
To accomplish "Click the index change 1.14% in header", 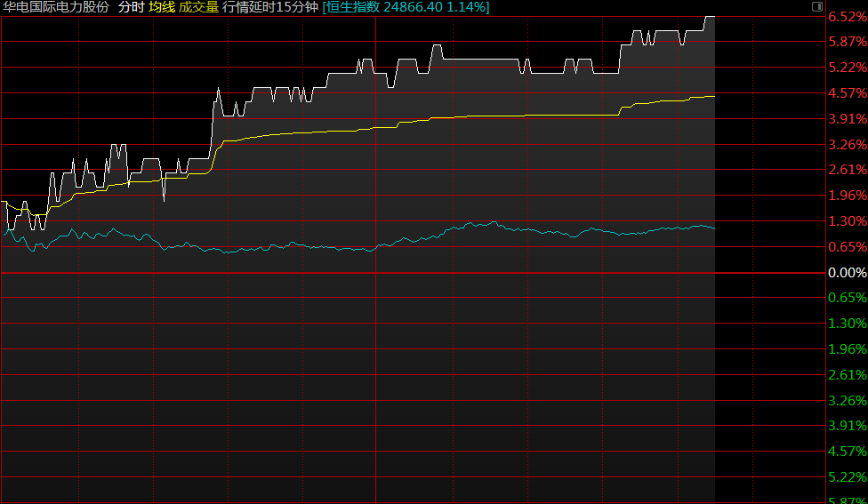I will 466,7.
